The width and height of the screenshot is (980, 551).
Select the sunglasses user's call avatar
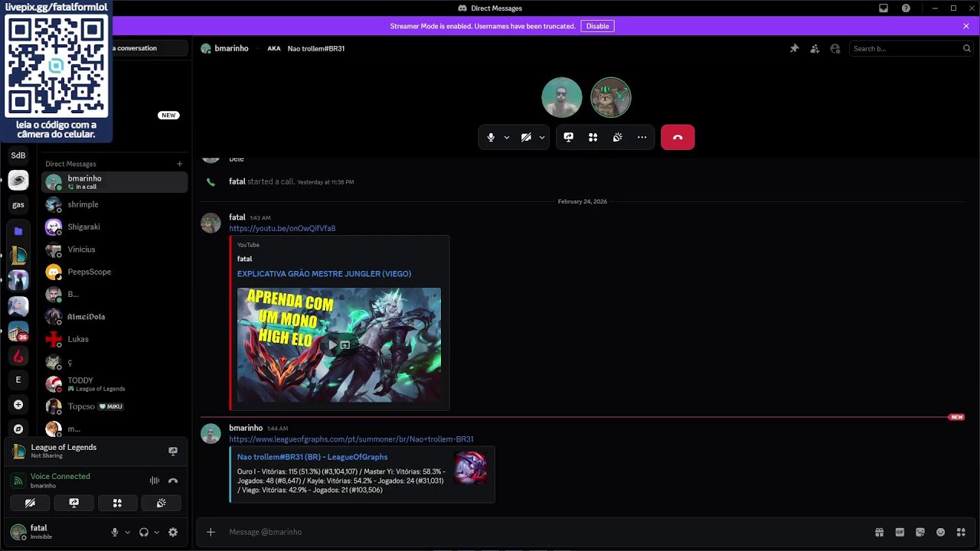[x=562, y=97]
